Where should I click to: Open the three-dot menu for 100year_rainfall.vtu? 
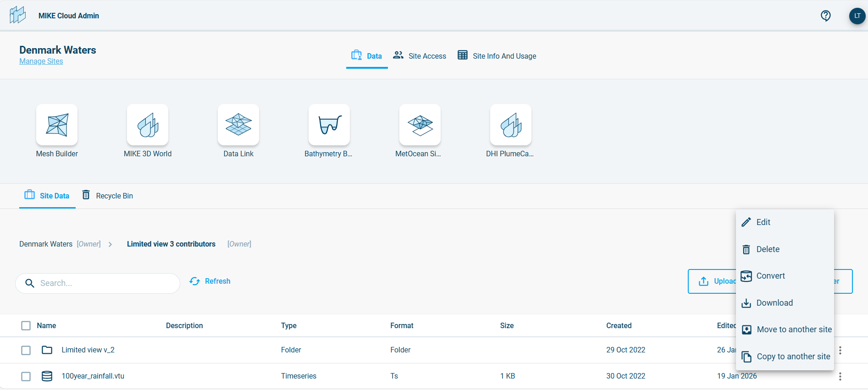pos(840,376)
